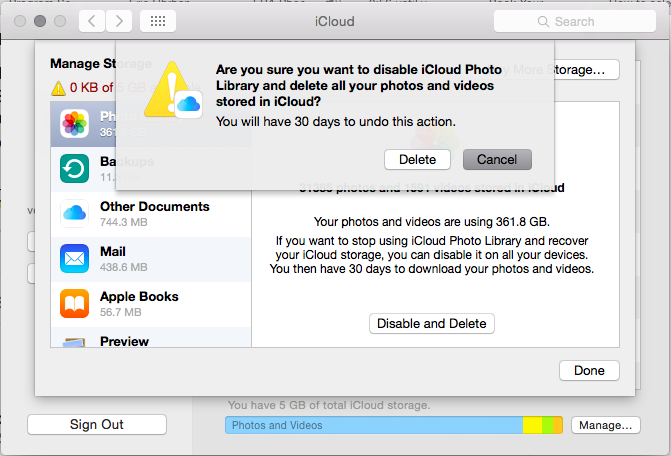
Task: Show all preferences grid icon
Action: (158, 21)
